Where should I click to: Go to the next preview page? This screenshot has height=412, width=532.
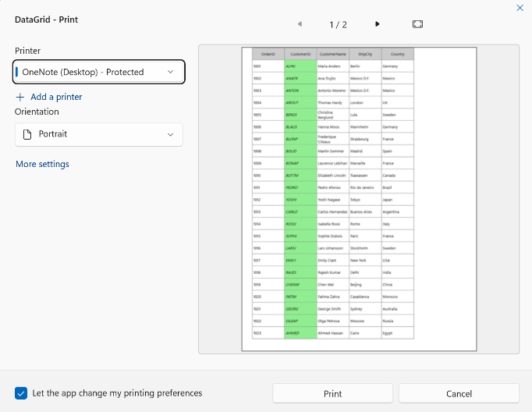pos(377,24)
